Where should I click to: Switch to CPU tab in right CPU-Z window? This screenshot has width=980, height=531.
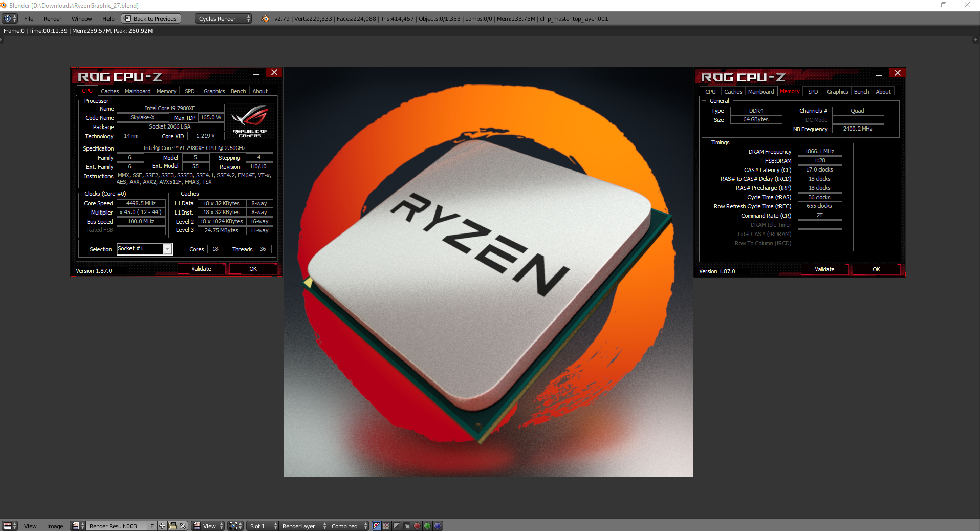pyautogui.click(x=711, y=92)
